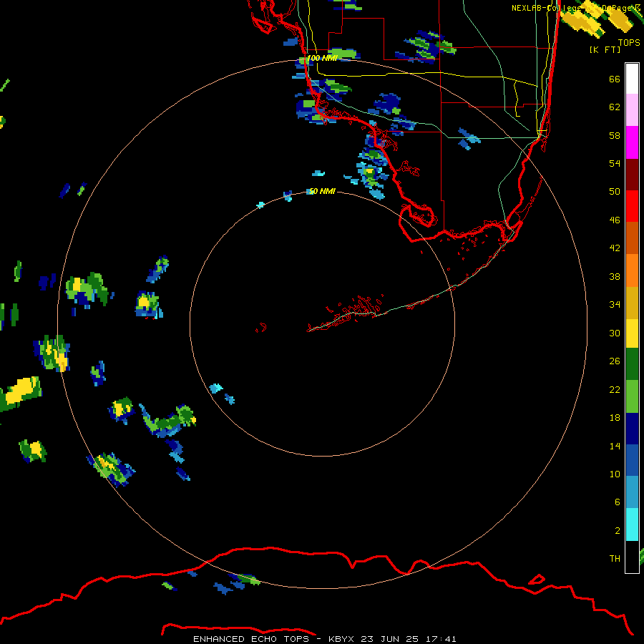Click the white 66 K FT color swatch
Screen dimensions: 644x644
coord(632,79)
